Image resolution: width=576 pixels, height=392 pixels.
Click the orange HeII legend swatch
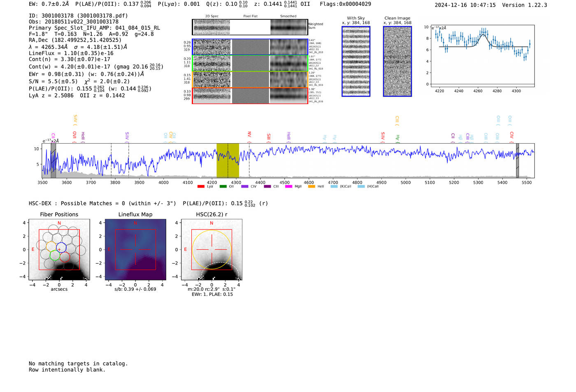point(311,187)
